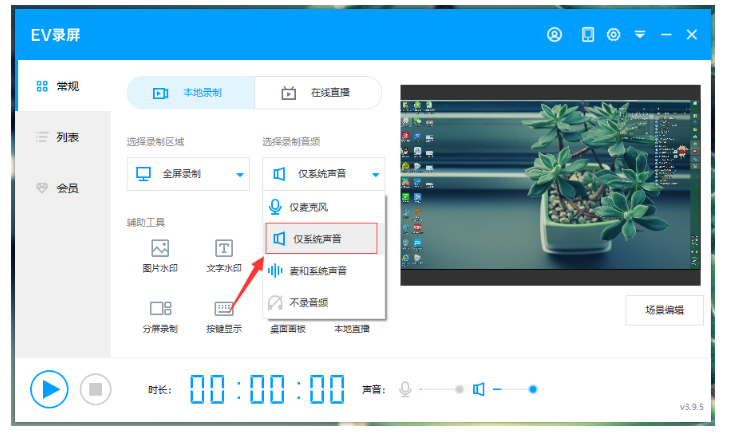The width and height of the screenshot is (732, 434).
Task: Open the 图片水印 tool
Action: 160,255
